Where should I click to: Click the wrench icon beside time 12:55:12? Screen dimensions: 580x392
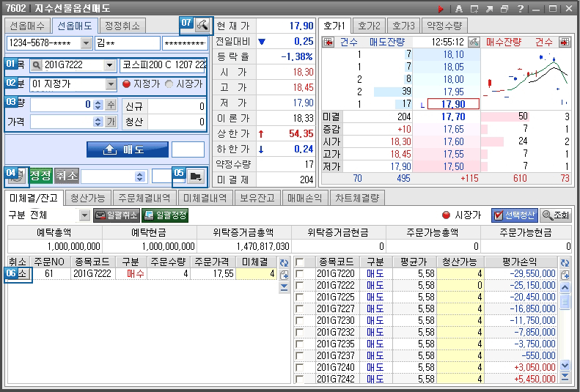(x=474, y=42)
